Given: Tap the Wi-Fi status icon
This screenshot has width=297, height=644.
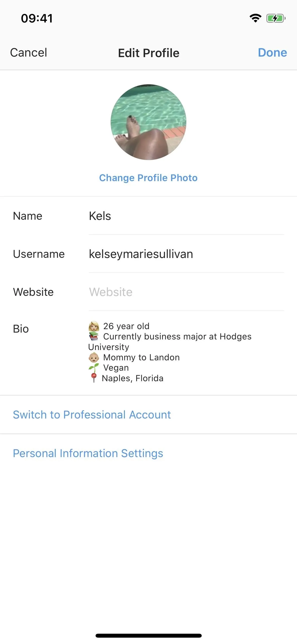Looking at the screenshot, I should (x=255, y=18).
